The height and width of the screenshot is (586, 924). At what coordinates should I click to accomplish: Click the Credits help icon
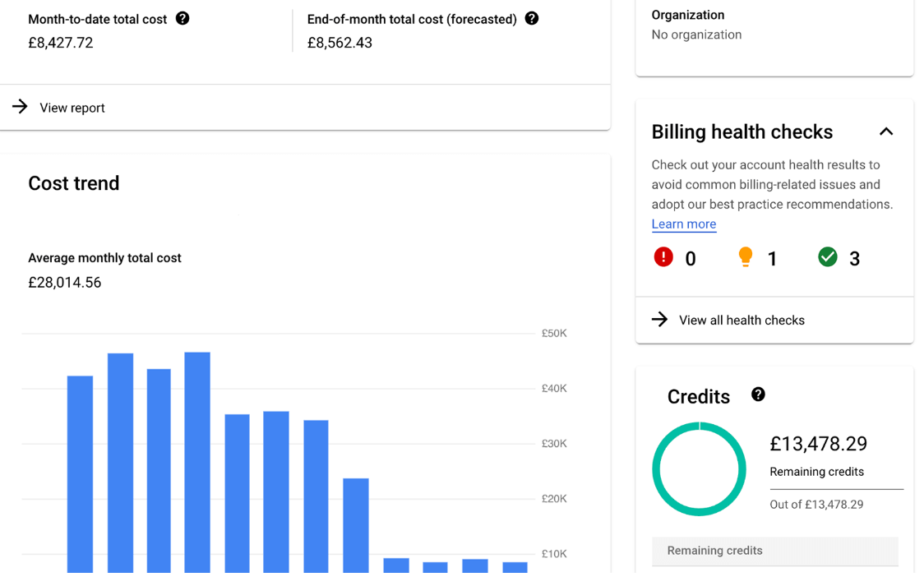(x=757, y=395)
